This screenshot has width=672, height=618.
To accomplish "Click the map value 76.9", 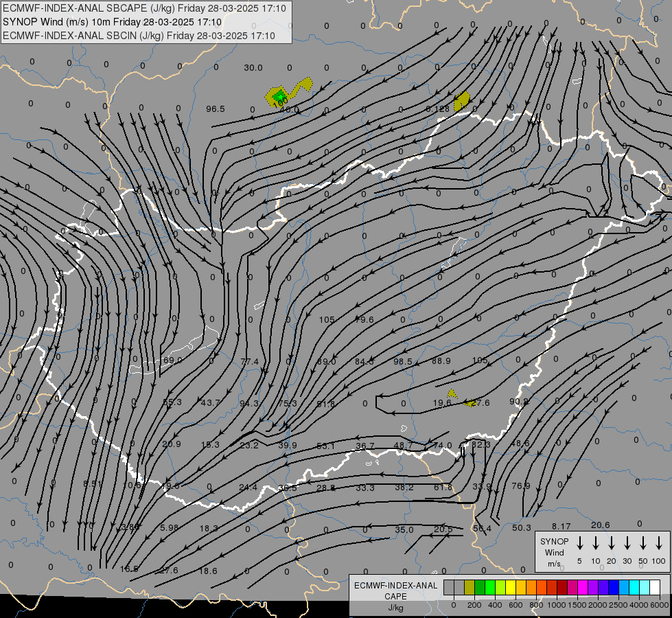I will (x=521, y=485).
